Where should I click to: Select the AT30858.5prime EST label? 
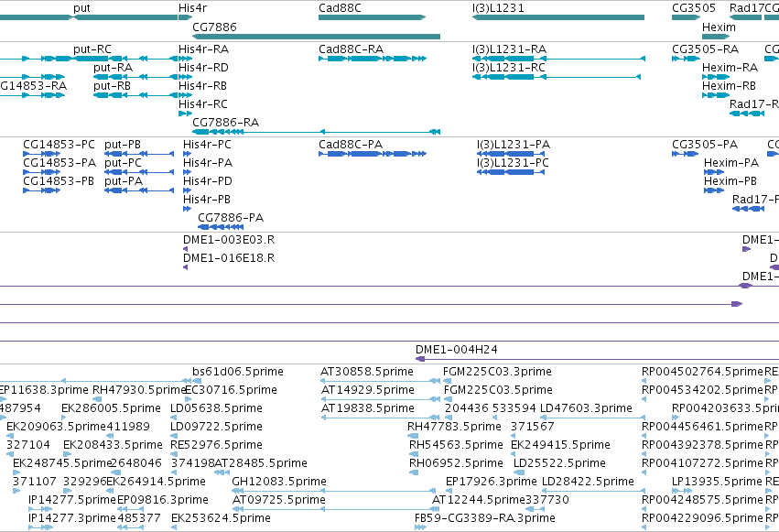tap(367, 372)
